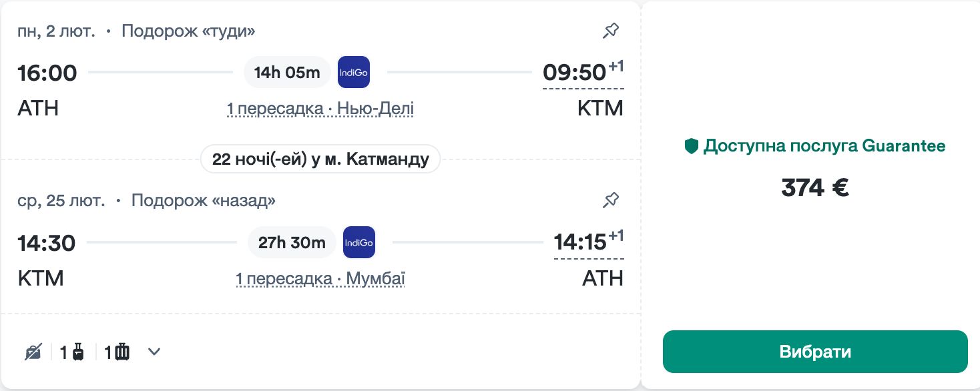The height and width of the screenshot is (391, 980).
Task: Click the 09:50 +1 arrival time
Action: click(575, 72)
